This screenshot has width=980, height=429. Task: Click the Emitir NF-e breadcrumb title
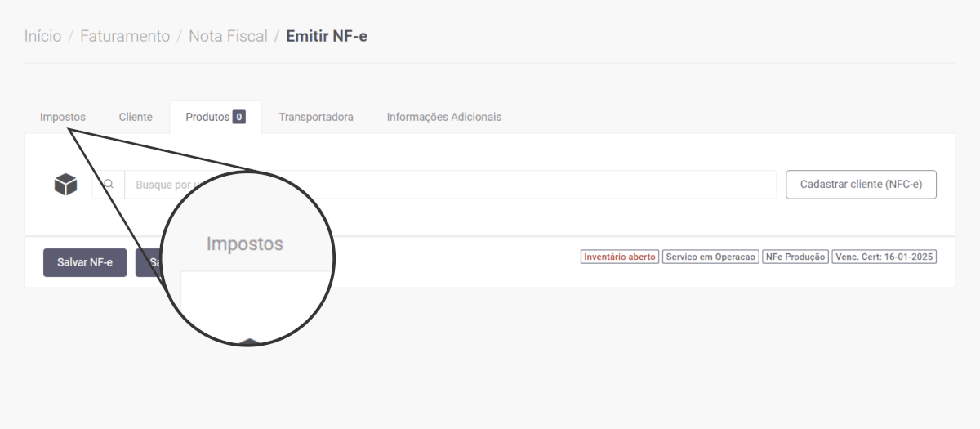pos(327,36)
